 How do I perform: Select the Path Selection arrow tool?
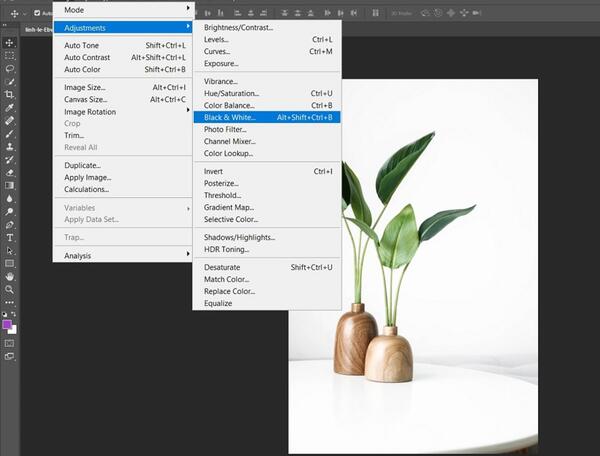[10, 251]
